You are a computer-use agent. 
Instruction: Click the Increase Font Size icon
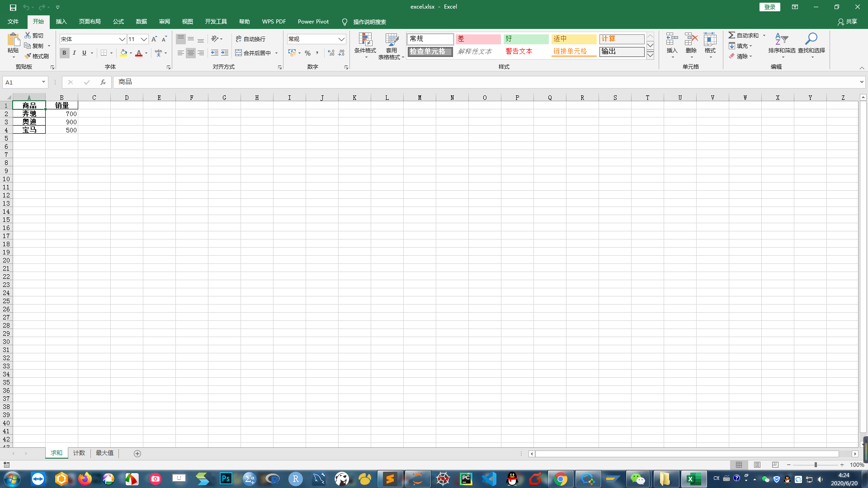[x=154, y=39]
